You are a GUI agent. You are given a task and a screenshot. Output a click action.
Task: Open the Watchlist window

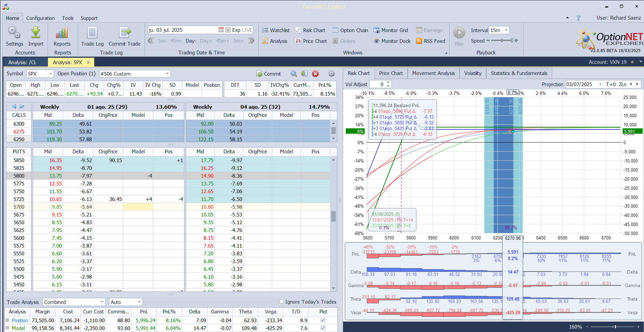pos(276,30)
